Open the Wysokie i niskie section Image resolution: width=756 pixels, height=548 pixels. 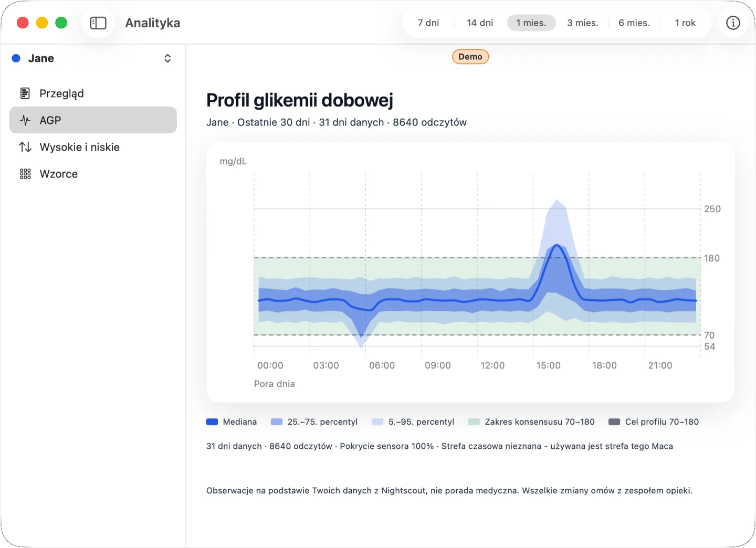click(93, 147)
